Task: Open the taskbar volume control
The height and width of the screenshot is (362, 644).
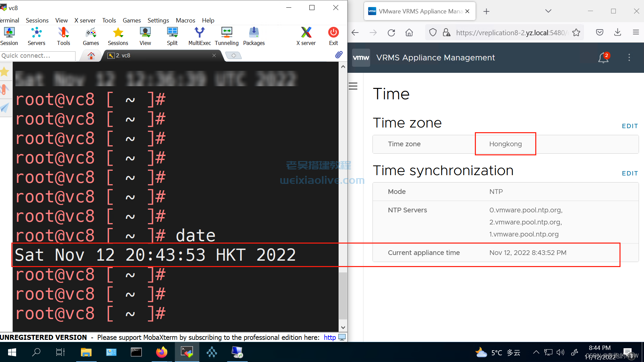Action: pos(560,352)
